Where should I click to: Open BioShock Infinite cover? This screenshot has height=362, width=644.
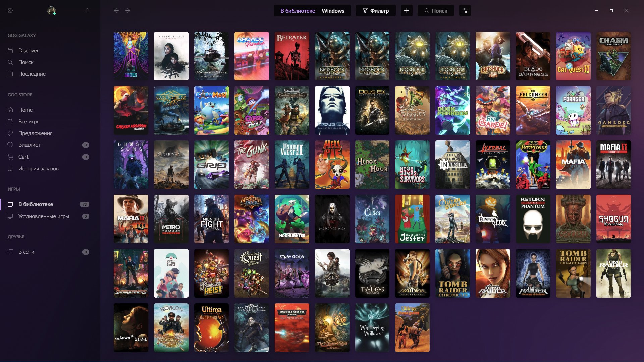(493, 56)
